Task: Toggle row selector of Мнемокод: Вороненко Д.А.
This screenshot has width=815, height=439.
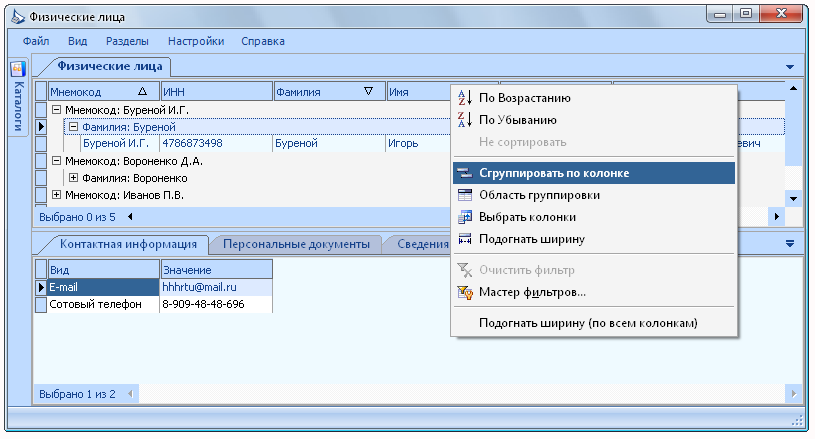Action: pyautogui.click(x=41, y=161)
